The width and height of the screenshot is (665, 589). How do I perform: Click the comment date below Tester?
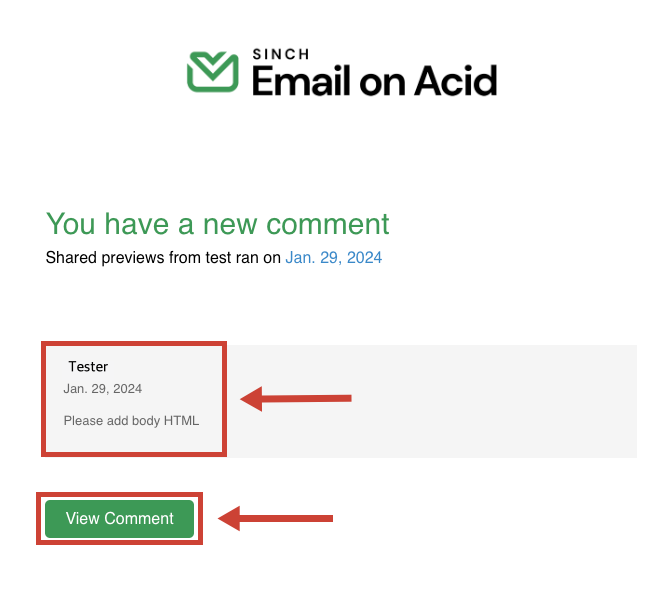[103, 389]
